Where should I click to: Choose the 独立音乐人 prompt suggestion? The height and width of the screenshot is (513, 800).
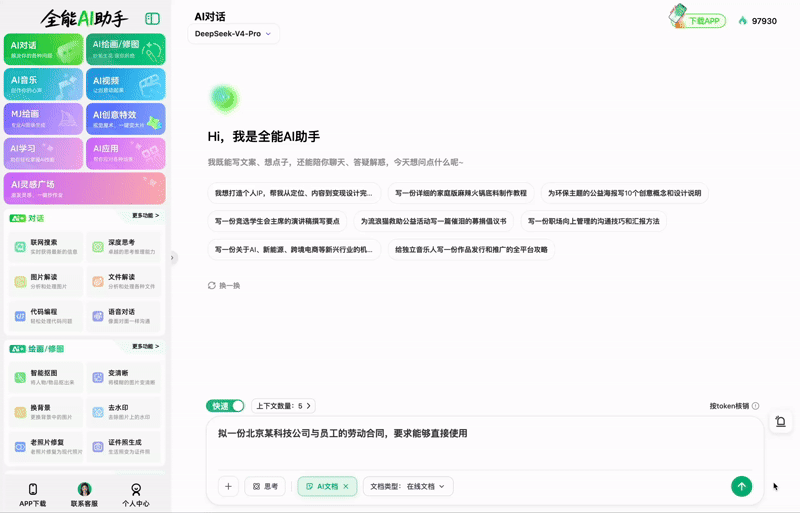471,250
